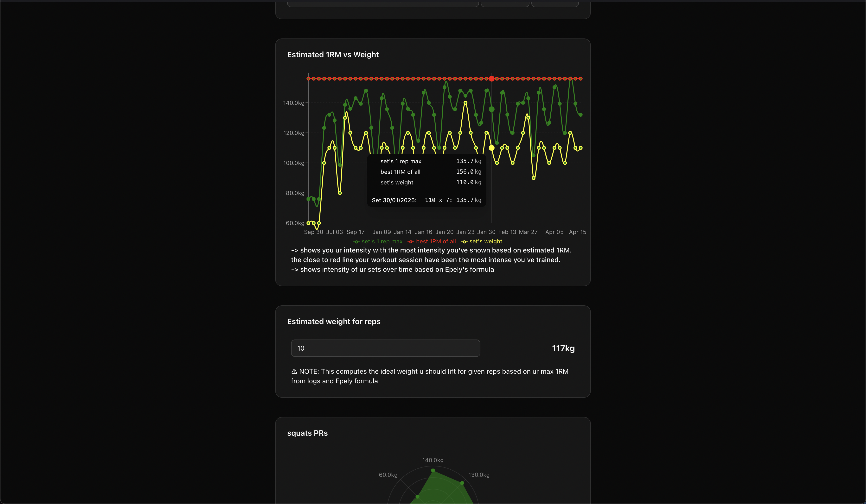
Task: Click the Jul 03 x-axis date label
Action: pyautogui.click(x=334, y=232)
